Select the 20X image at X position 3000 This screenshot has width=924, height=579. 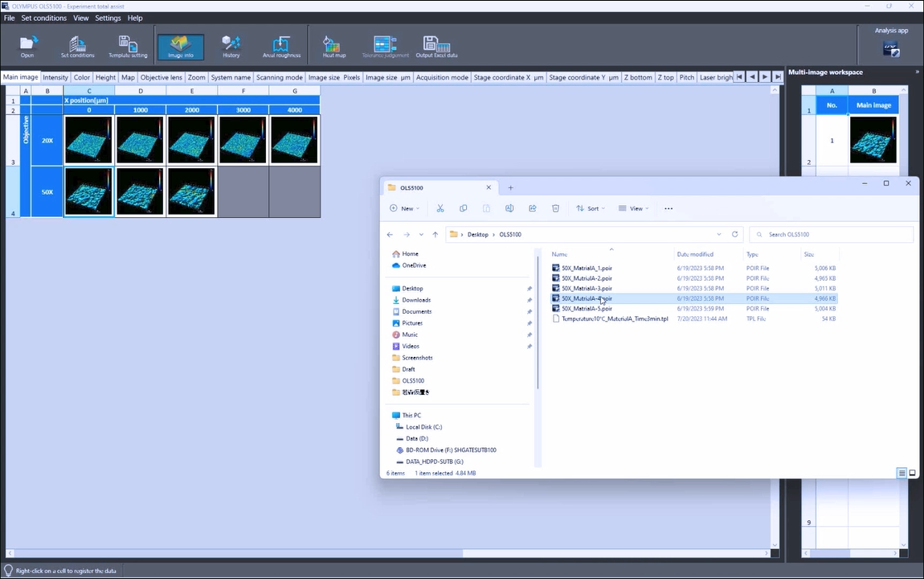pos(243,140)
